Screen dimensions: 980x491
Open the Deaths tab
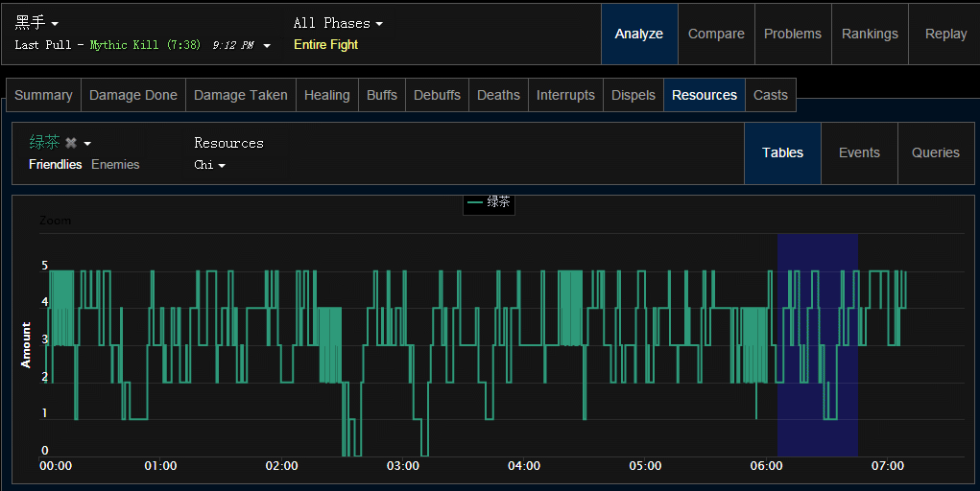(498, 95)
